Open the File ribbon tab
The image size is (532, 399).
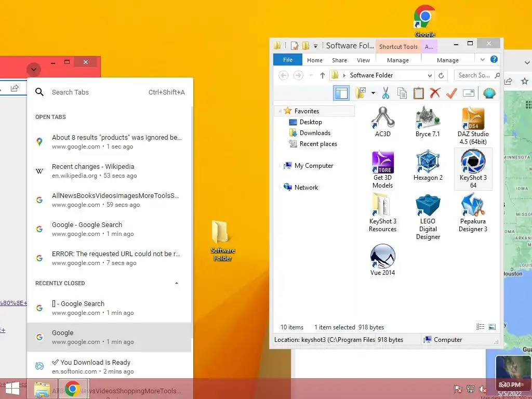tap(288, 60)
